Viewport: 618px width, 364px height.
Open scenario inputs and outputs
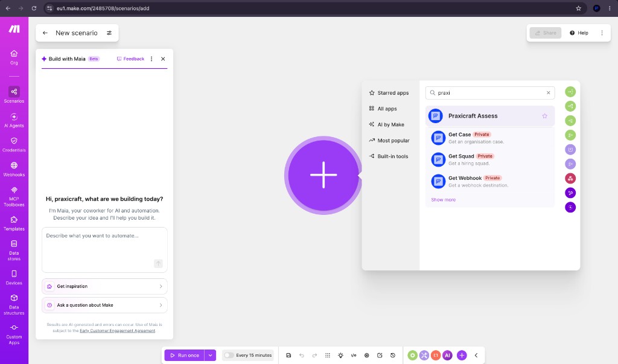click(x=354, y=356)
